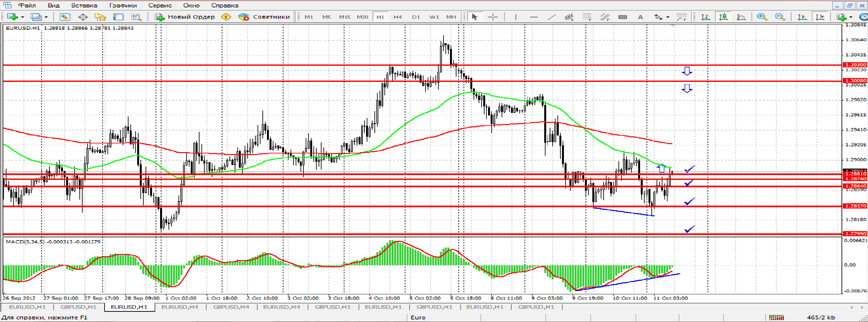868x322 pixels.
Task: Open the Справка menu
Action: click(x=225, y=5)
